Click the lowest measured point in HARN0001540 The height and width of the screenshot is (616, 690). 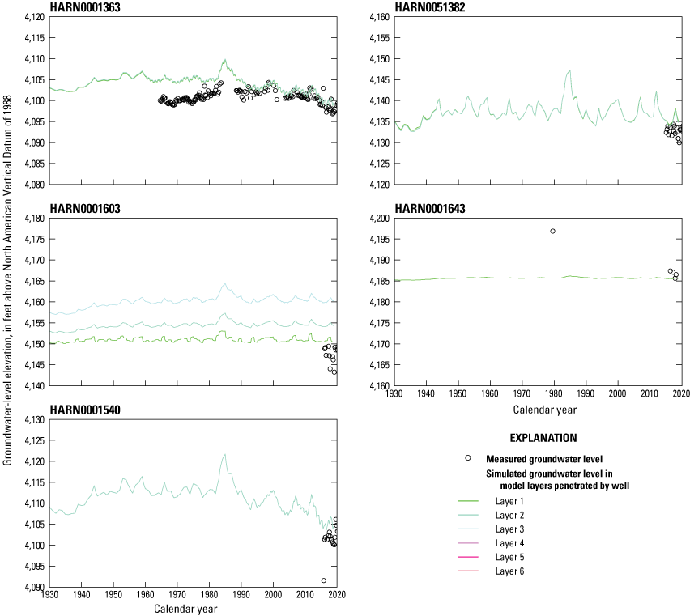pyautogui.click(x=324, y=580)
